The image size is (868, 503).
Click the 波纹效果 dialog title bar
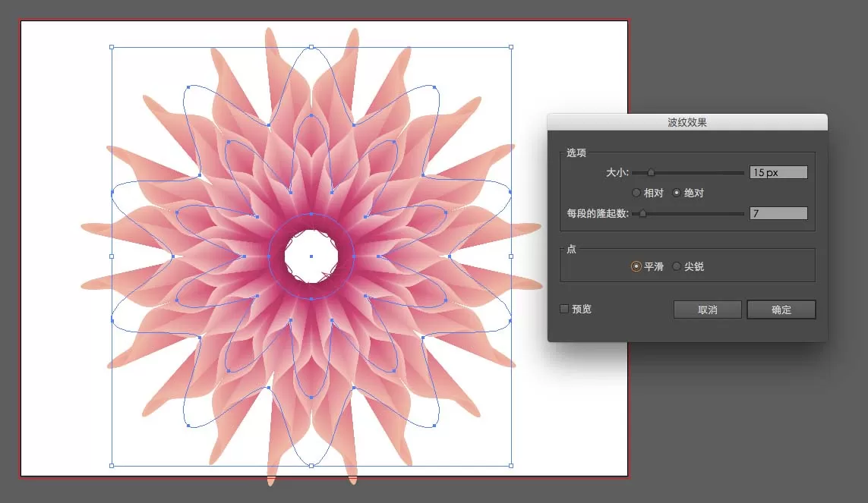[x=687, y=122]
